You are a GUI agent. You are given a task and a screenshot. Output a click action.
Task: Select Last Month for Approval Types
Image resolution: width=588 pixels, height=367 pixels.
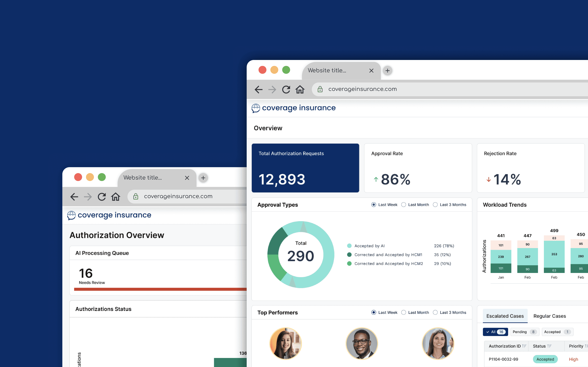[x=404, y=205]
